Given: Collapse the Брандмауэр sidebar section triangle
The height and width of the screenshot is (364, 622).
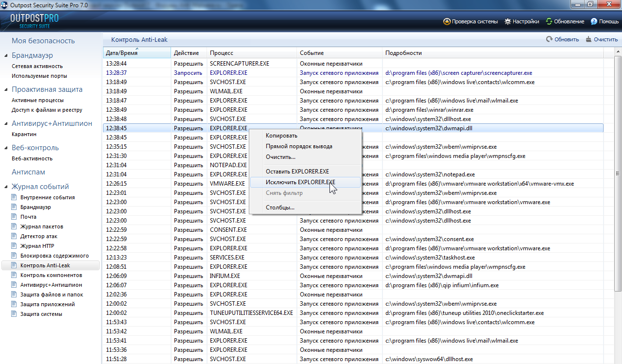Looking at the screenshot, I should [x=6, y=56].
